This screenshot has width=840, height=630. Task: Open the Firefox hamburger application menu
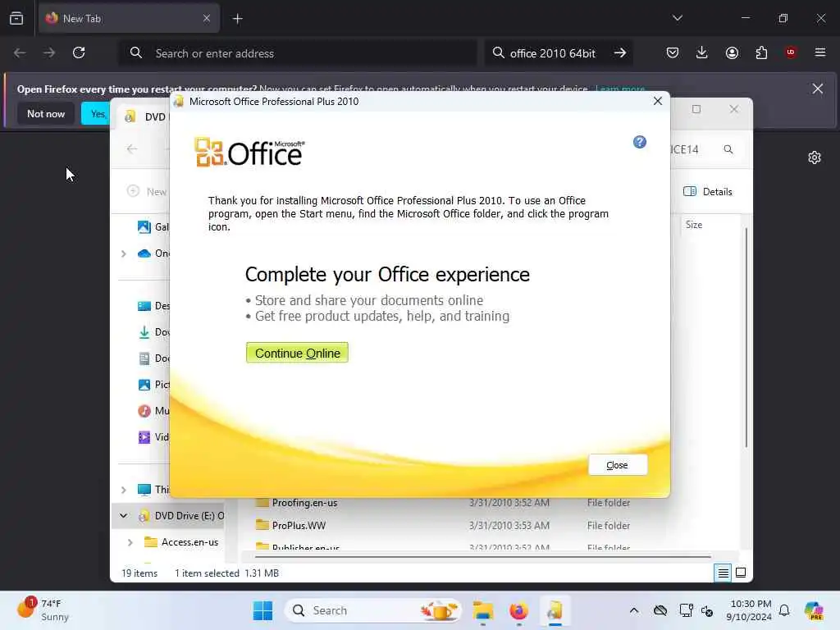tap(820, 52)
